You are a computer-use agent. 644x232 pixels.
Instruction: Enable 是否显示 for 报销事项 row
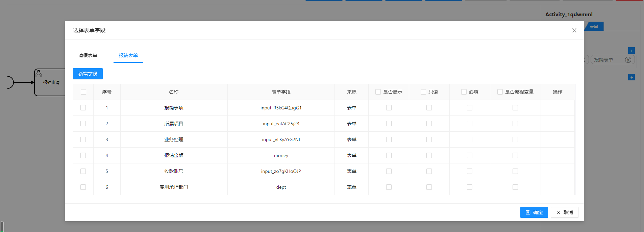(389, 108)
